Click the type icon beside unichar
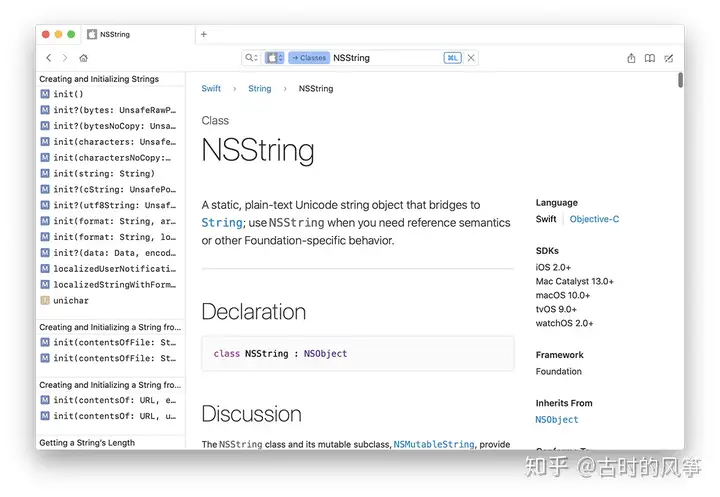720x497 pixels. click(x=45, y=300)
